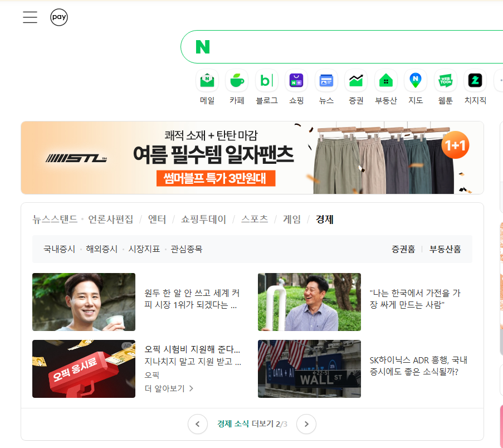
Task: Open the 증권 (Stocks) icon
Action: click(356, 80)
